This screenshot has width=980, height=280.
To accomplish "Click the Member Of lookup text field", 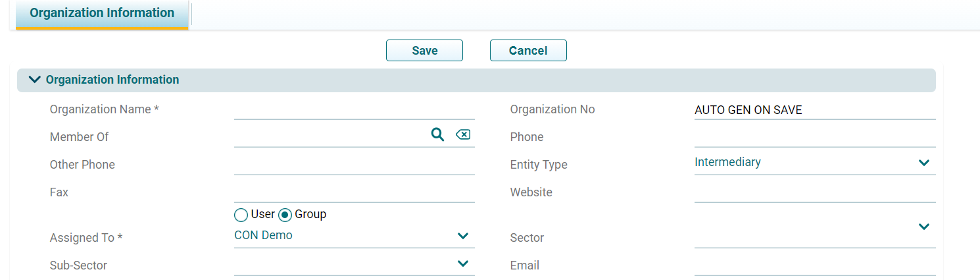I will [x=329, y=136].
